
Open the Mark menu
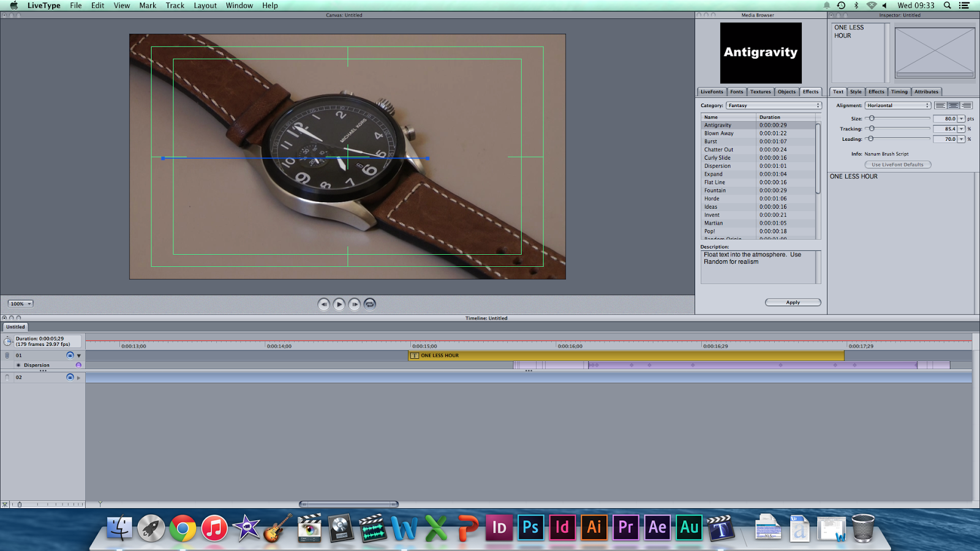148,6
